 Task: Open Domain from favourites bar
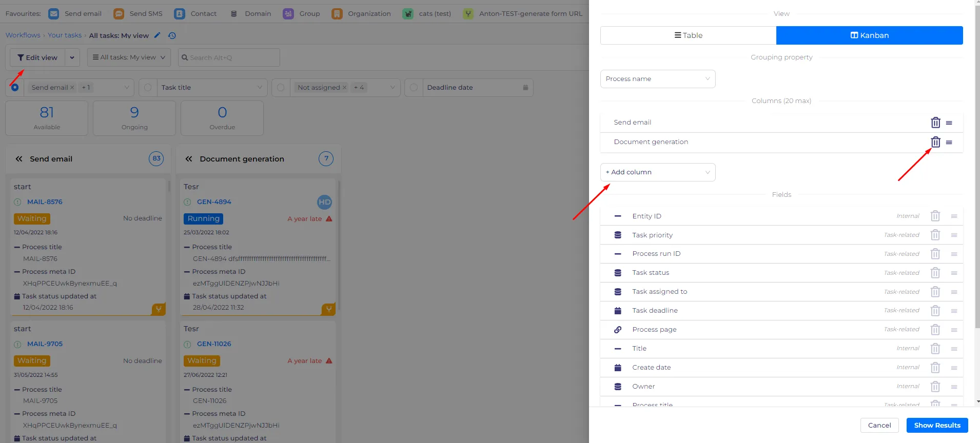(251, 14)
